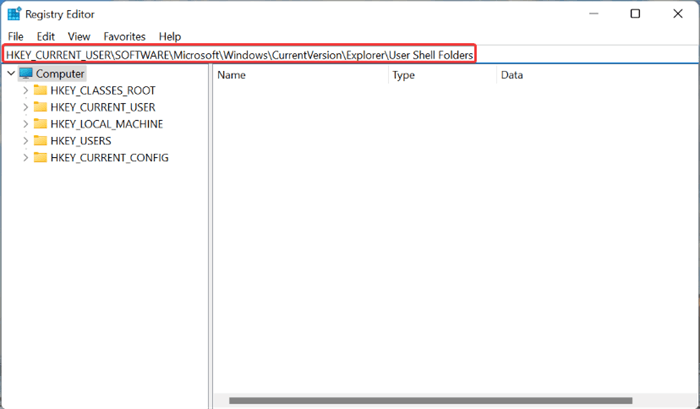
Task: Select HKEY_CURRENT_USER label in tree
Action: (103, 108)
